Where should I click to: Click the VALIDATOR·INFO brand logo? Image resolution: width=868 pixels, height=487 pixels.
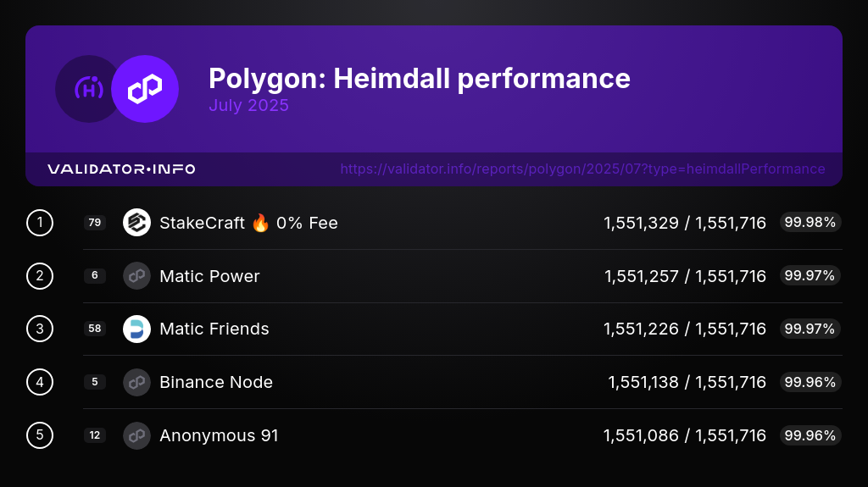coord(121,169)
